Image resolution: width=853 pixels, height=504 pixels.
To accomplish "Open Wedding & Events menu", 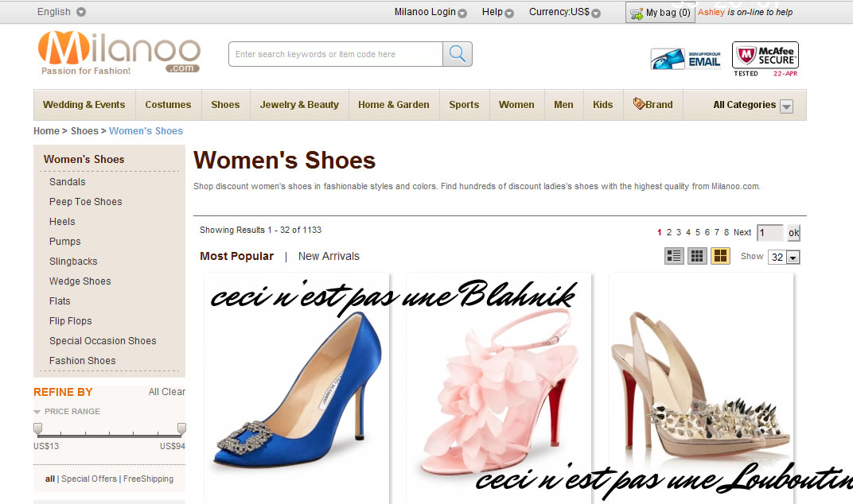I will point(84,105).
